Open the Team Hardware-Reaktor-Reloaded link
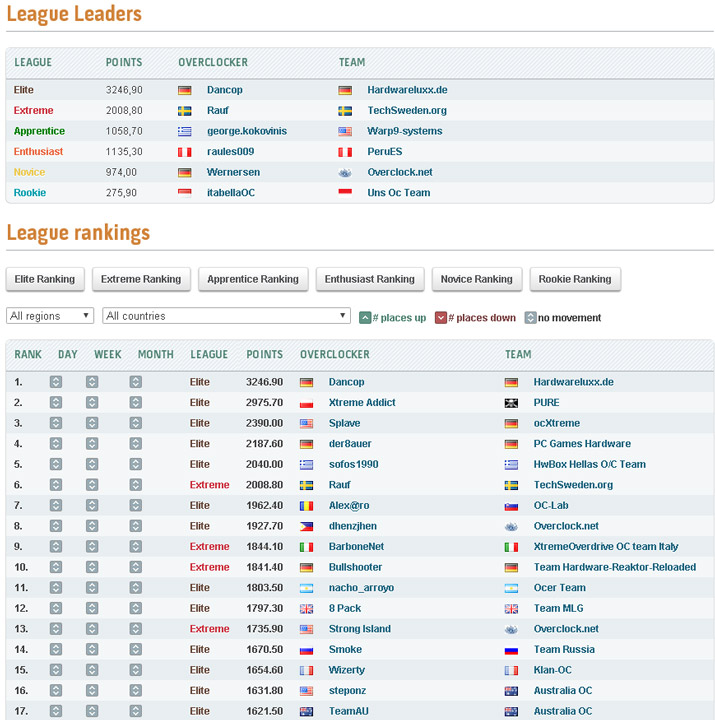 [x=614, y=567]
